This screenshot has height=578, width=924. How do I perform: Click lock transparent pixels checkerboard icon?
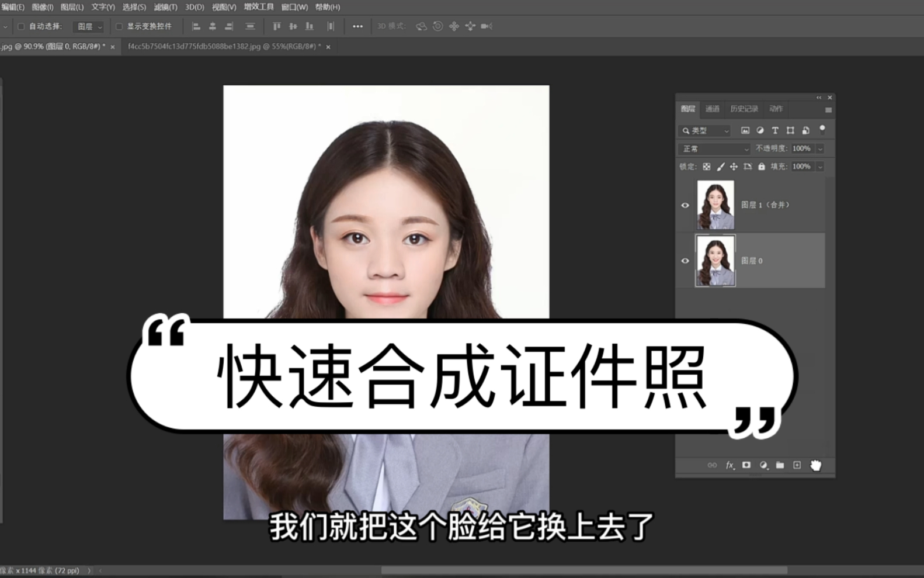click(x=707, y=167)
